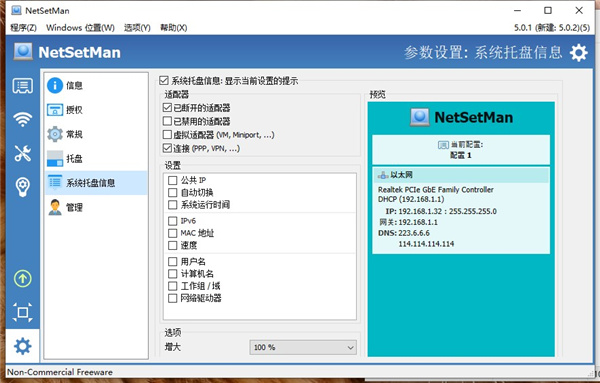Toggle 系统托盘信息 show tooltip checkbox
This screenshot has height=383, width=600.
coord(164,81)
